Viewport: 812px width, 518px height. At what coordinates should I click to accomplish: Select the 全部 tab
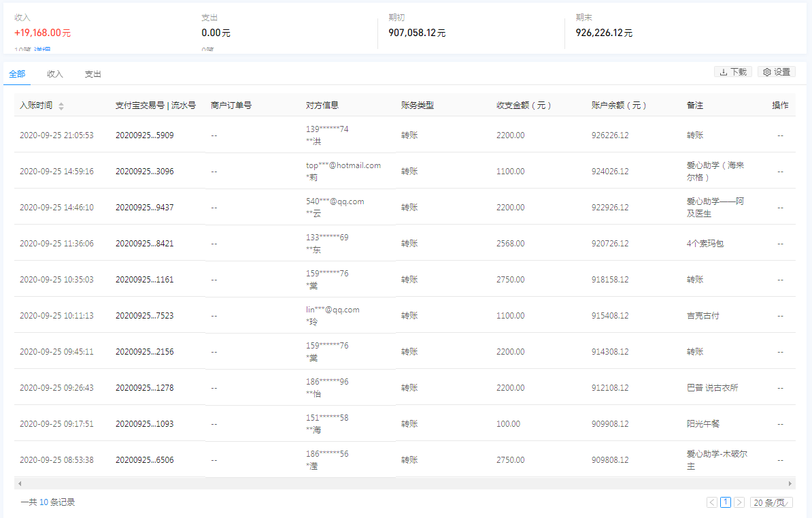pyautogui.click(x=16, y=74)
